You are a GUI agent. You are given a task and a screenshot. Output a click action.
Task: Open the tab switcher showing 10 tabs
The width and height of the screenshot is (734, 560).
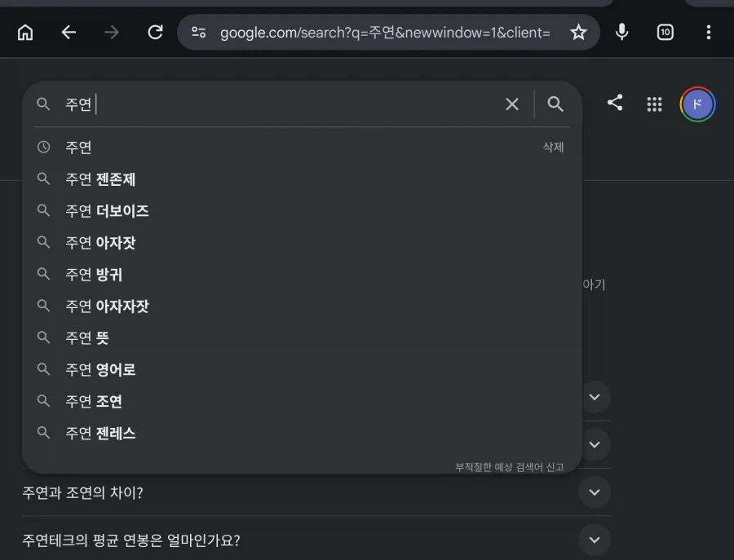(x=665, y=33)
